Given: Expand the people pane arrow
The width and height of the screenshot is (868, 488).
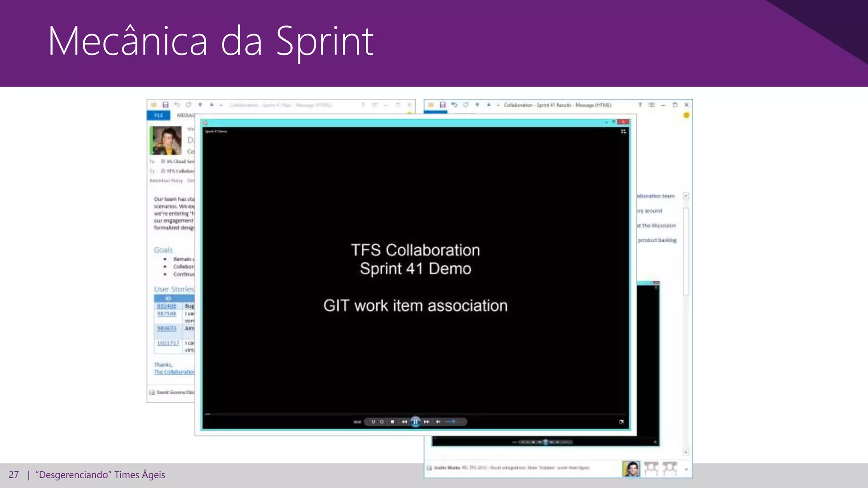Looking at the screenshot, I should coord(686,469).
